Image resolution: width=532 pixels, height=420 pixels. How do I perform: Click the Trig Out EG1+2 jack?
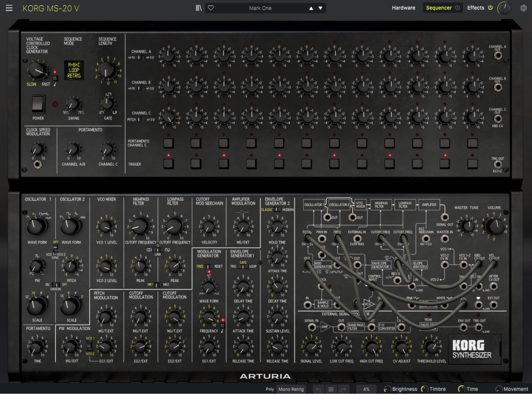pyautogui.click(x=498, y=164)
